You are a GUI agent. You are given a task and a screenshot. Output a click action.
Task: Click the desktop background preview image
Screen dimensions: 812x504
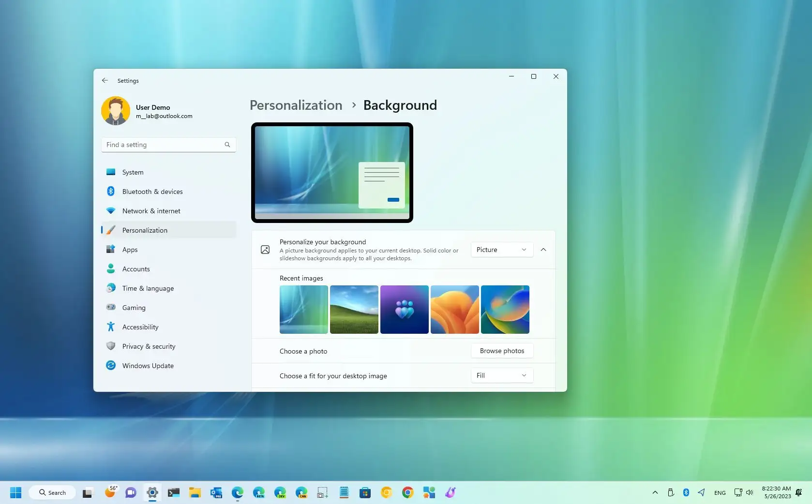coord(332,173)
